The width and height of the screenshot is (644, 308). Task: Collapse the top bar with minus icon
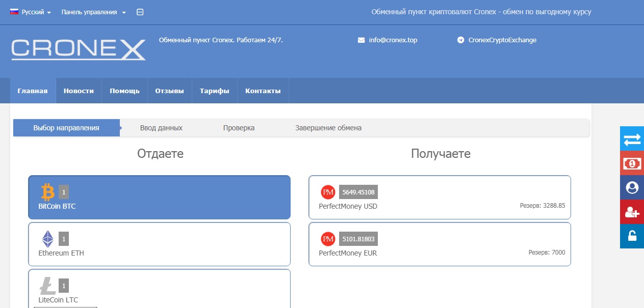140,12
